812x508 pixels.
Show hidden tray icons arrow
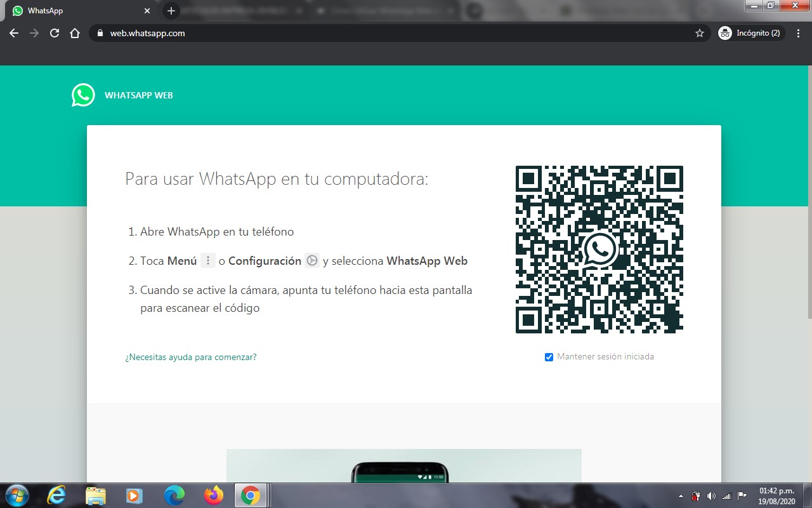click(681, 496)
